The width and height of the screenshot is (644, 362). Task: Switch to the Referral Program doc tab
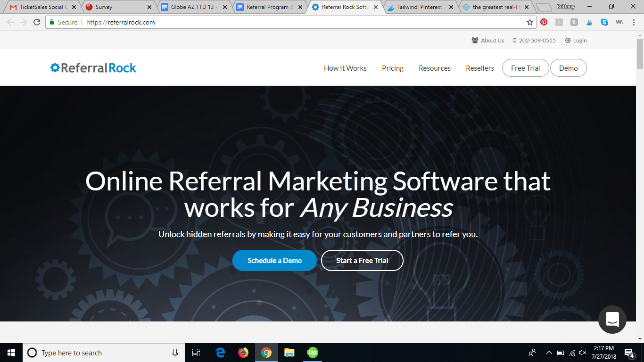pos(270,7)
